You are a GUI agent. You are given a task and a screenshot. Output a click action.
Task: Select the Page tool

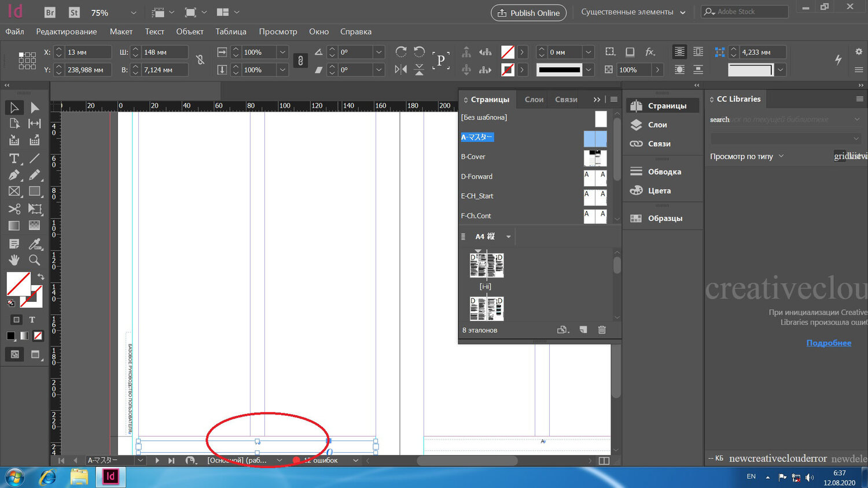pyautogui.click(x=14, y=124)
